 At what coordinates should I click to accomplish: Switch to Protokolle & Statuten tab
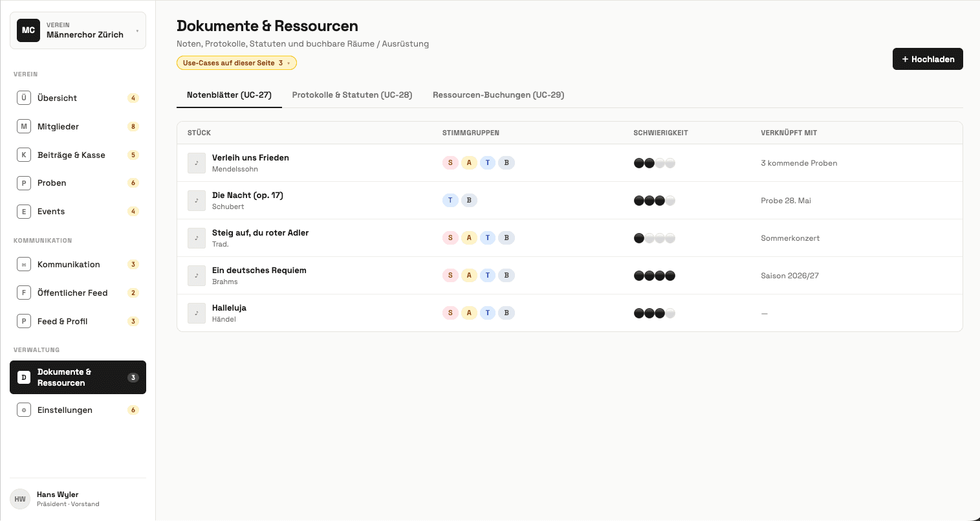tap(352, 94)
